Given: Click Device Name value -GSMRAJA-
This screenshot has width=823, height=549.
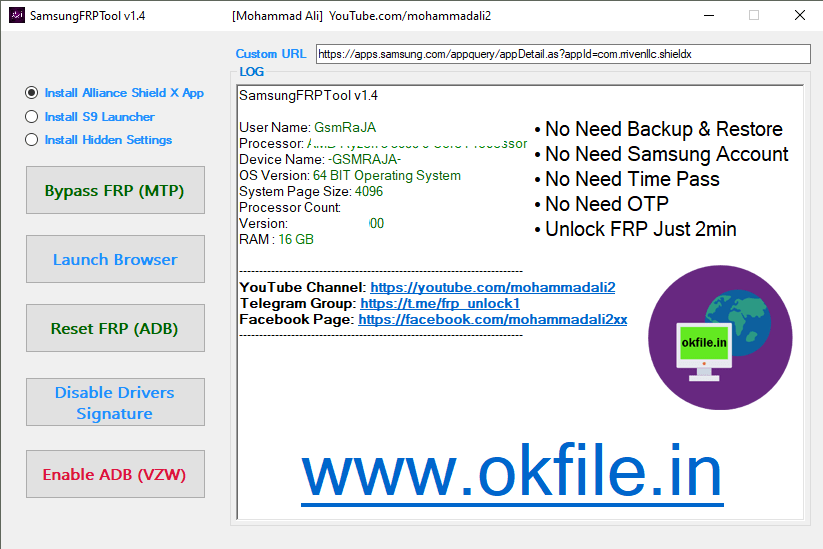Looking at the screenshot, I should (x=364, y=160).
